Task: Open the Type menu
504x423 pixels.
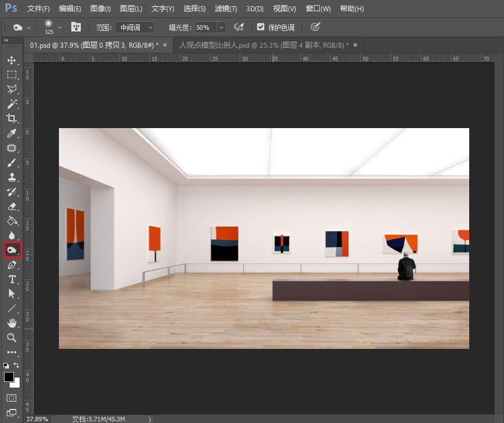Action: pos(163,8)
